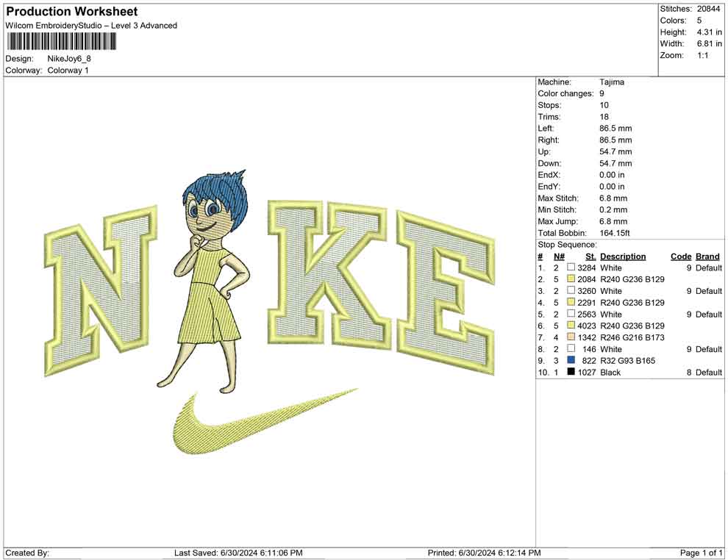This screenshot has width=728, height=560.
Task: Click the black swatch in stop 10
Action: [x=571, y=372]
